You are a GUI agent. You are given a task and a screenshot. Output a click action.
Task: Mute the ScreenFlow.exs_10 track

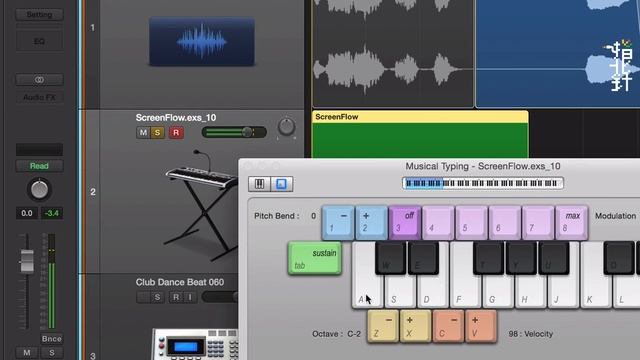pos(143,133)
